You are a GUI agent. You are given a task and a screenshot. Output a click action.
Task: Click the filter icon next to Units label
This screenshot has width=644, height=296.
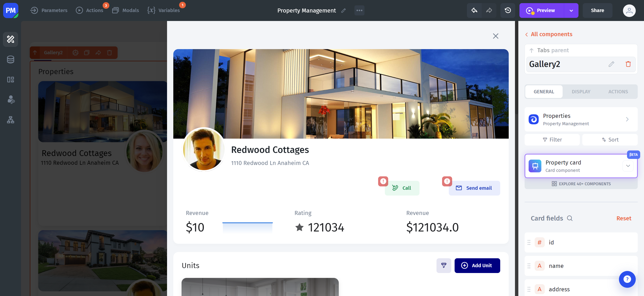tap(444, 265)
